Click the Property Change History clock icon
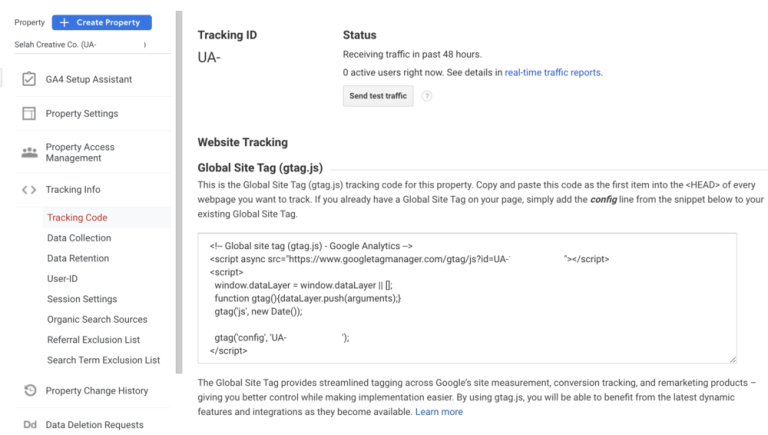Image resolution: width=768 pixels, height=435 pixels. tap(29, 391)
